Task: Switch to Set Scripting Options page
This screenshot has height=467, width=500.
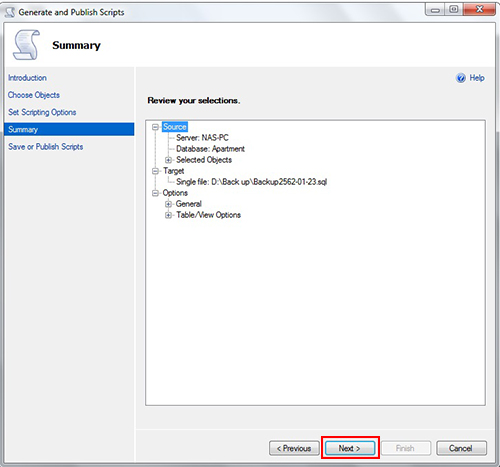Action: tap(42, 112)
